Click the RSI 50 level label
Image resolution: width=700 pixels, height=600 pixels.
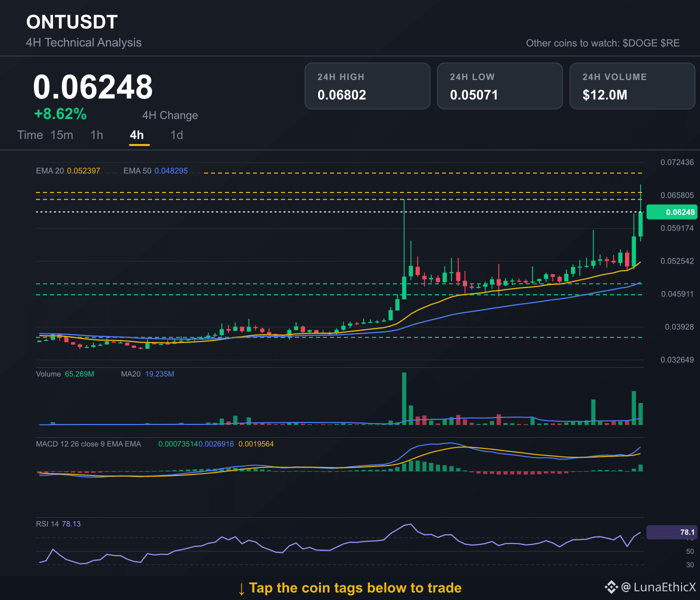[x=690, y=551]
